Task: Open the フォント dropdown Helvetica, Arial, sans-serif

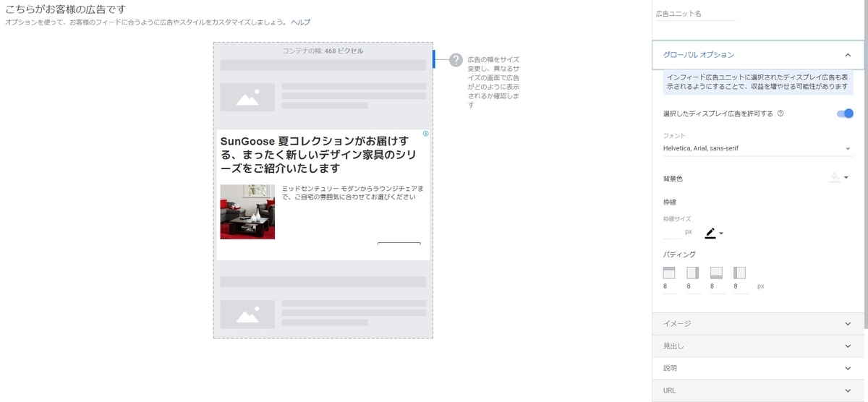Action: (x=757, y=148)
